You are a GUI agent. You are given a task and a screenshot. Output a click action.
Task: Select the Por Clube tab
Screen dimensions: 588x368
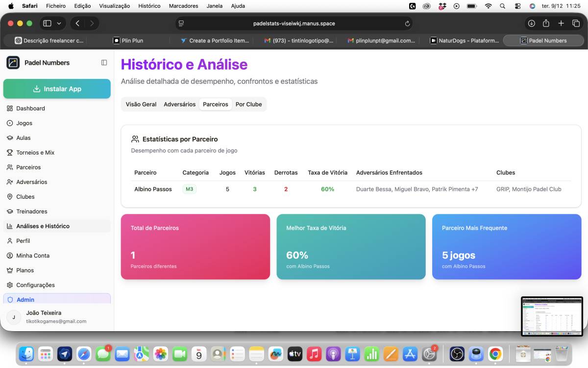248,105
